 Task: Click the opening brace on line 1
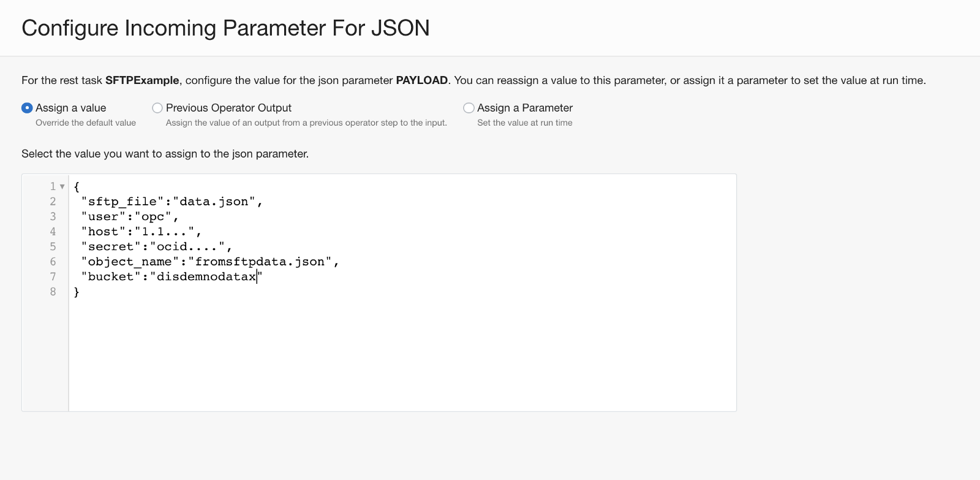tap(77, 186)
